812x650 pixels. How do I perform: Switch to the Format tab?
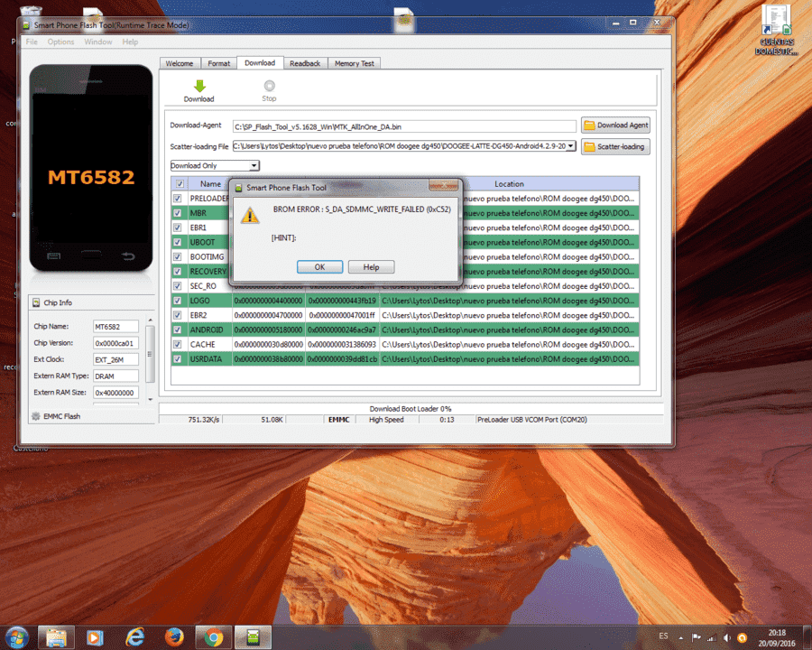218,63
